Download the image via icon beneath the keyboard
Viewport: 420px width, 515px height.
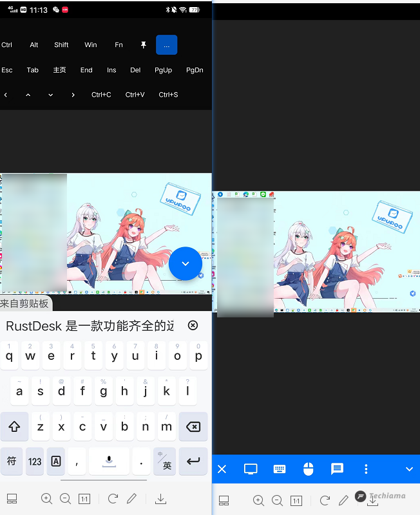[160, 499]
